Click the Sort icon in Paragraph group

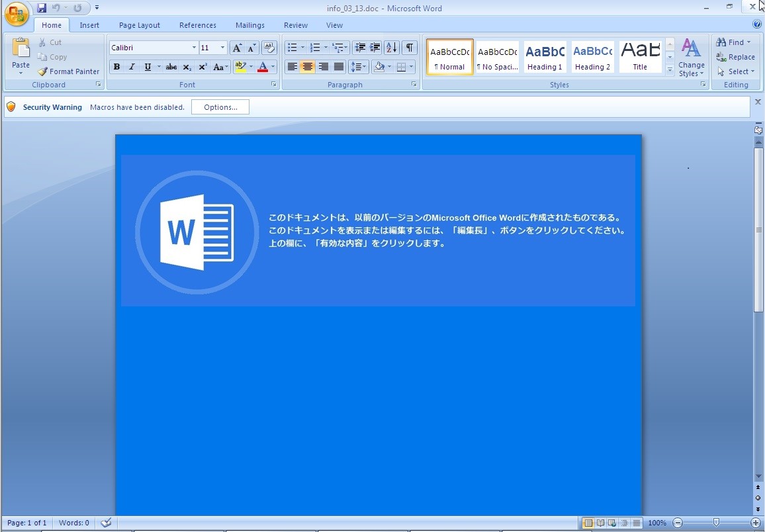point(391,48)
